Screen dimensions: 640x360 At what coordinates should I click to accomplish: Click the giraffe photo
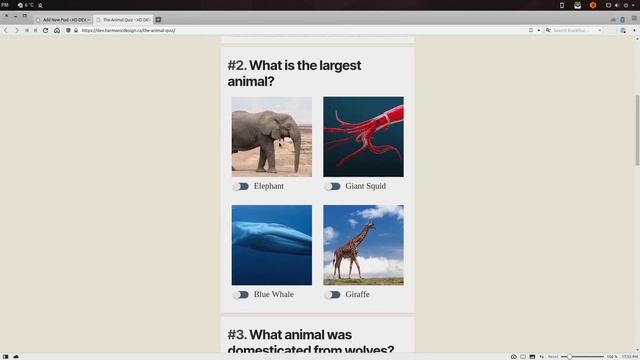click(363, 245)
